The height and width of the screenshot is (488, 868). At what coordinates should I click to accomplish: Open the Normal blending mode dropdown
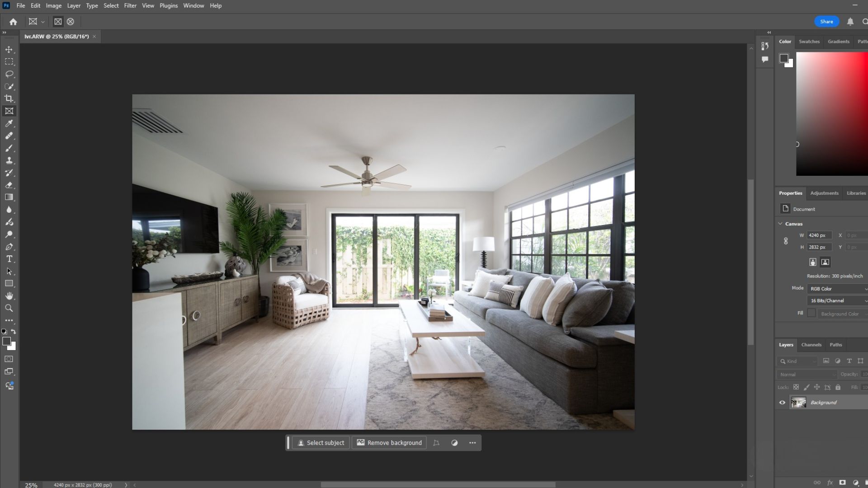pyautogui.click(x=807, y=375)
